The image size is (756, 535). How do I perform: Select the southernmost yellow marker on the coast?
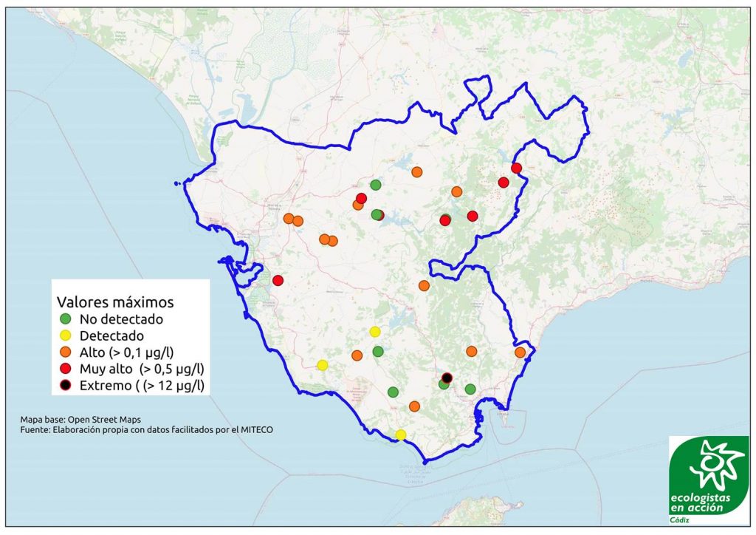pos(400,435)
